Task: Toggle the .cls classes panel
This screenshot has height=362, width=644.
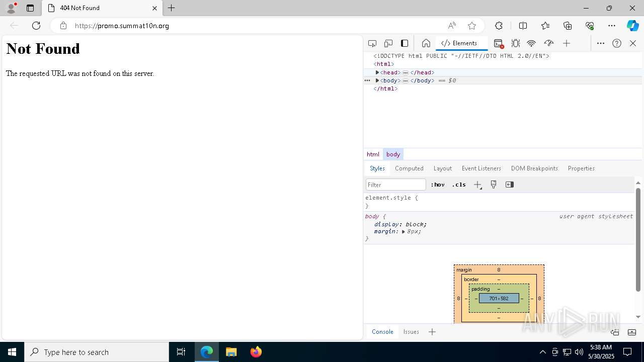Action: coord(459,185)
